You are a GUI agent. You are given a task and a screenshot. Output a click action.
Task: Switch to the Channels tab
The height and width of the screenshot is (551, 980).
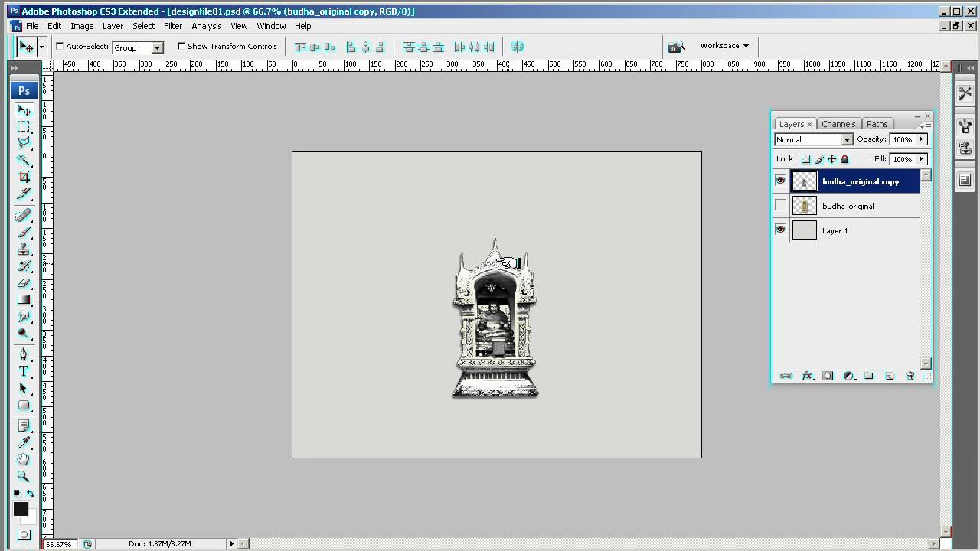tap(838, 124)
